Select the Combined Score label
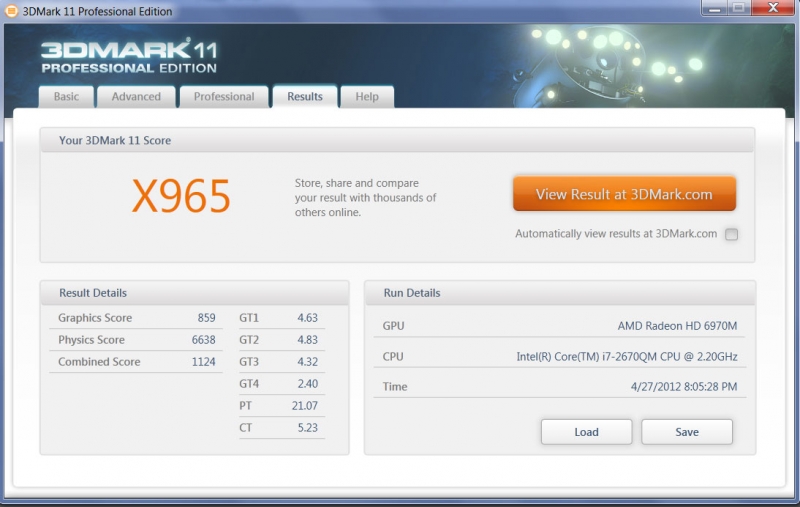 pos(99,362)
